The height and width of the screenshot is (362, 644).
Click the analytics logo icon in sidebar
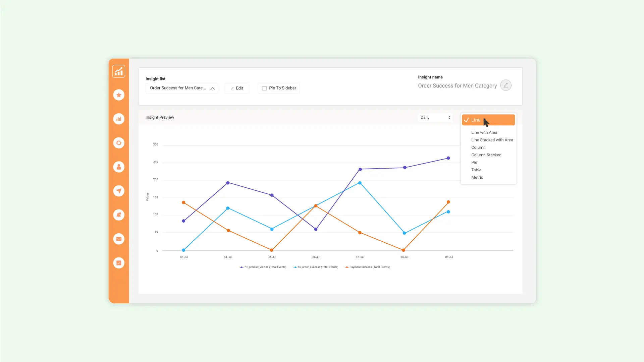[x=119, y=71]
